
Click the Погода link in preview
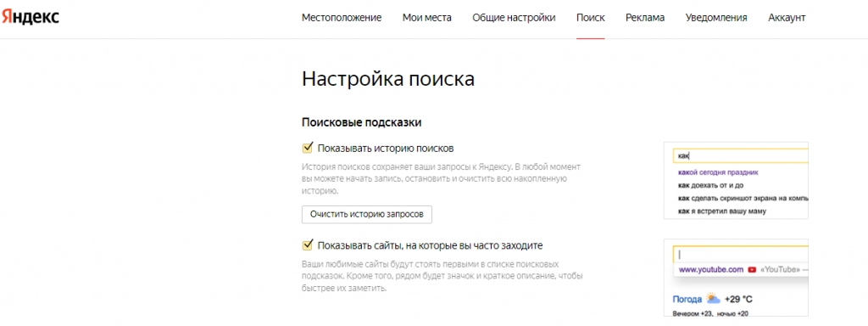pos(687,300)
